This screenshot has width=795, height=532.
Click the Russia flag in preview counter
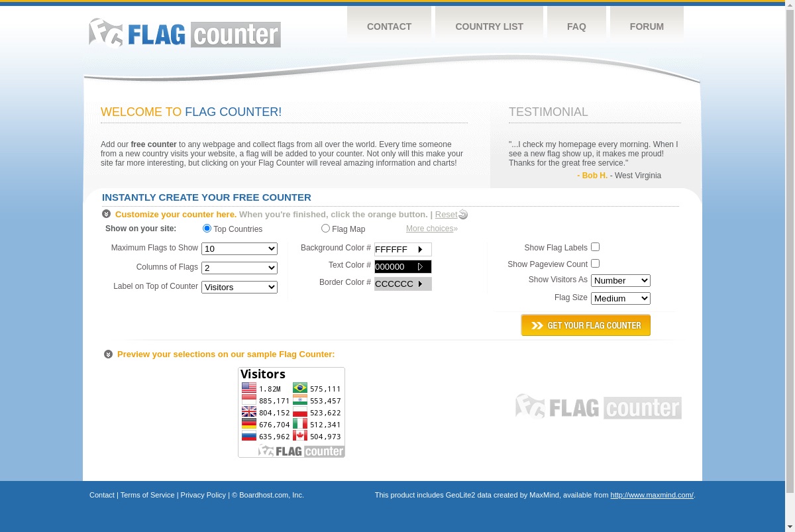pyautogui.click(x=249, y=436)
